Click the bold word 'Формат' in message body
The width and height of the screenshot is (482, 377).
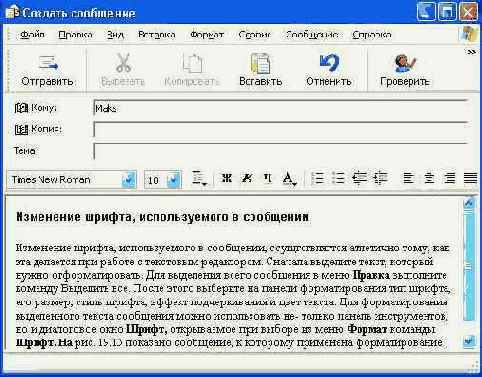click(x=367, y=329)
